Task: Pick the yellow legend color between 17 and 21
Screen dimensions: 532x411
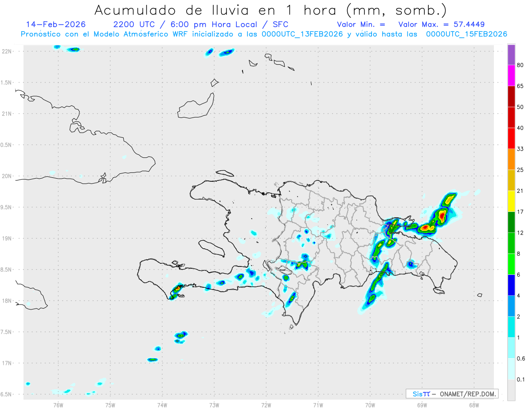Action: (x=511, y=201)
